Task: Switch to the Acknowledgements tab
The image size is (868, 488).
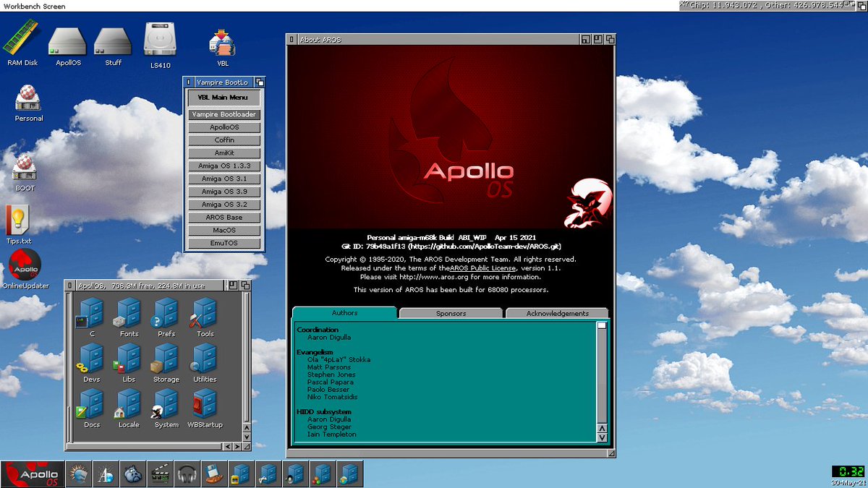Action: 557,314
